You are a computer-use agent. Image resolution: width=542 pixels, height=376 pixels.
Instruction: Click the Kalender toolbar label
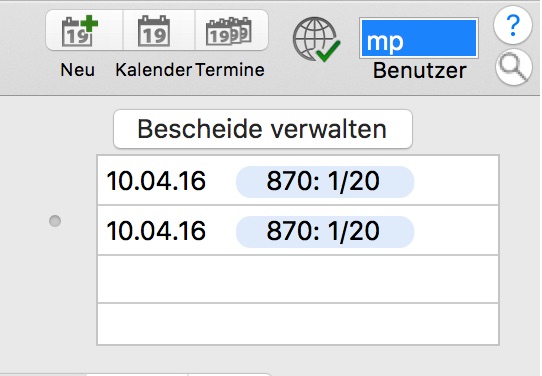tap(153, 70)
